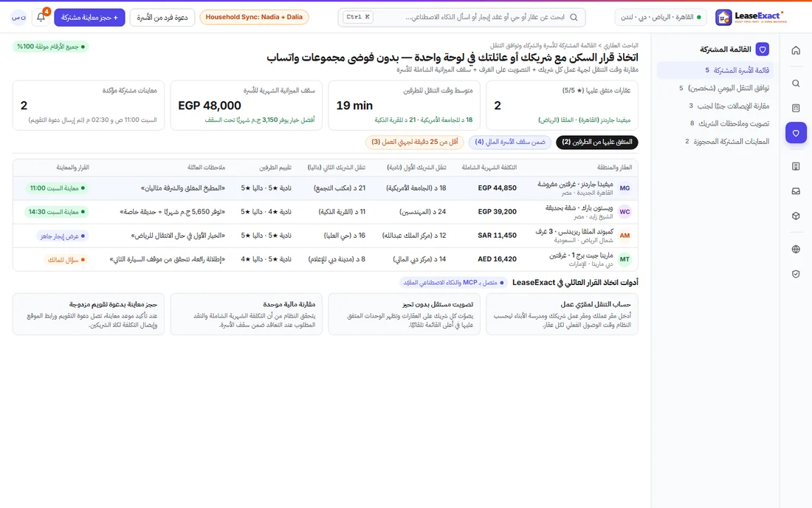Click Household Sync: Nadia + Dalia badge
Image resolution: width=812 pixels, height=508 pixels.
254,17
